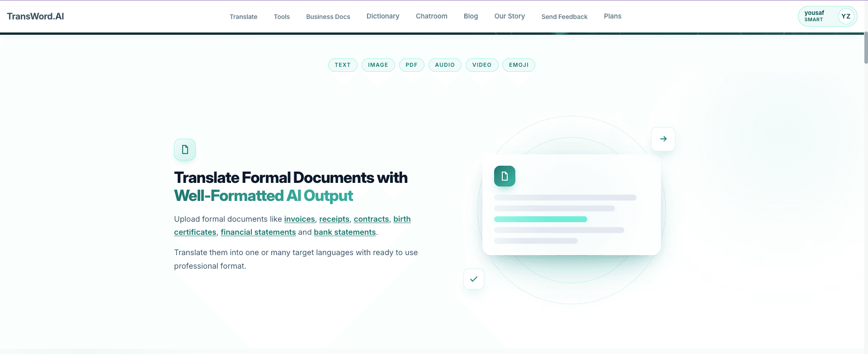Click the arrow icon beside the illustration
This screenshot has width=868, height=354.
tap(663, 139)
